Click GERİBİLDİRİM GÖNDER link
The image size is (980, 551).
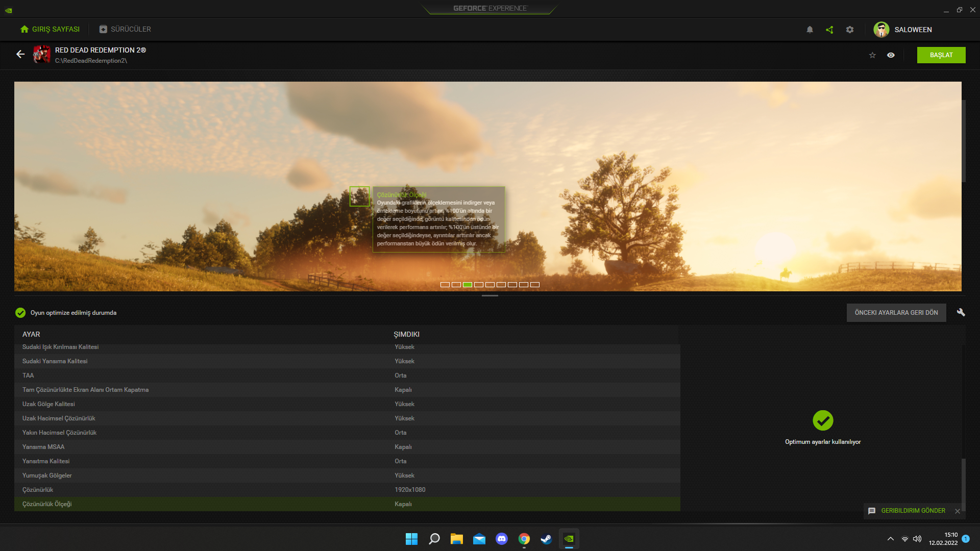tap(913, 511)
